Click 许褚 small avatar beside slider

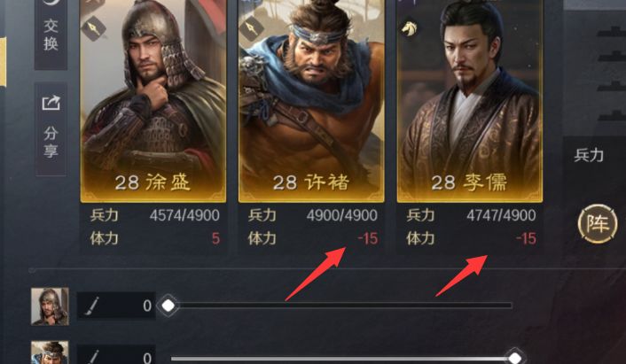50,352
